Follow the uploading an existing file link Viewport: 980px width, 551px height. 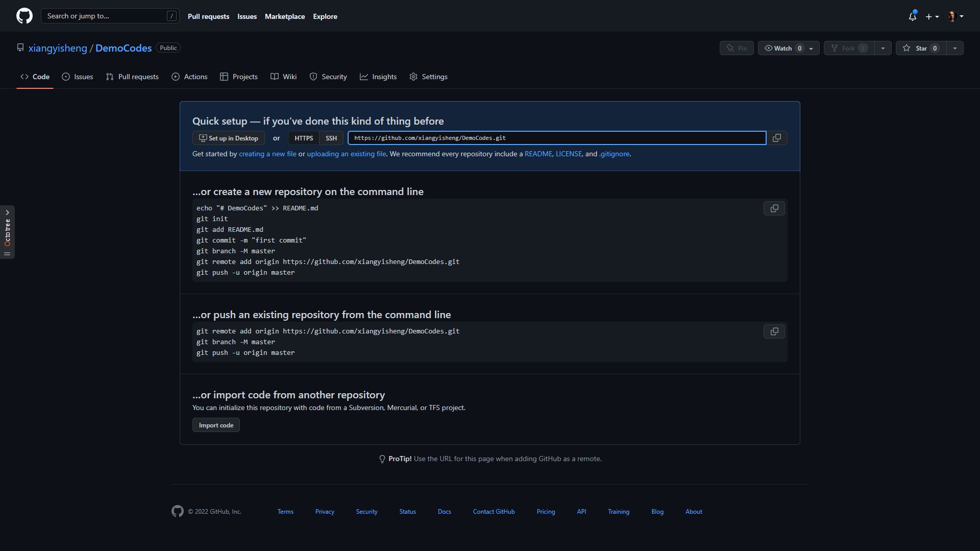coord(347,154)
